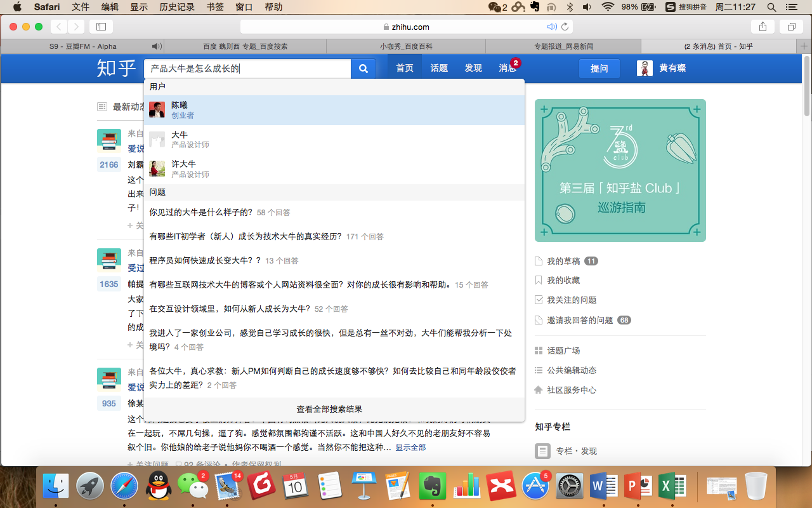Go back with Safari's back arrow
812x508 pixels.
tap(59, 27)
